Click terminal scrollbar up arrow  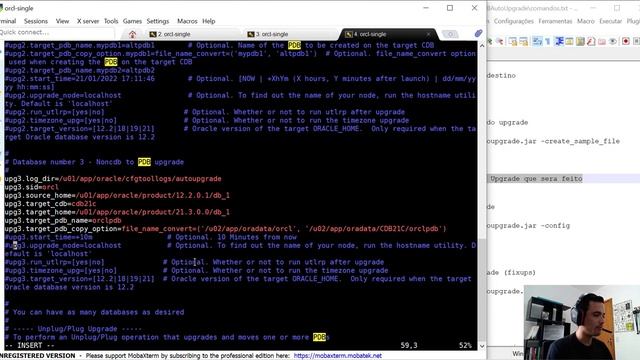pos(482,45)
